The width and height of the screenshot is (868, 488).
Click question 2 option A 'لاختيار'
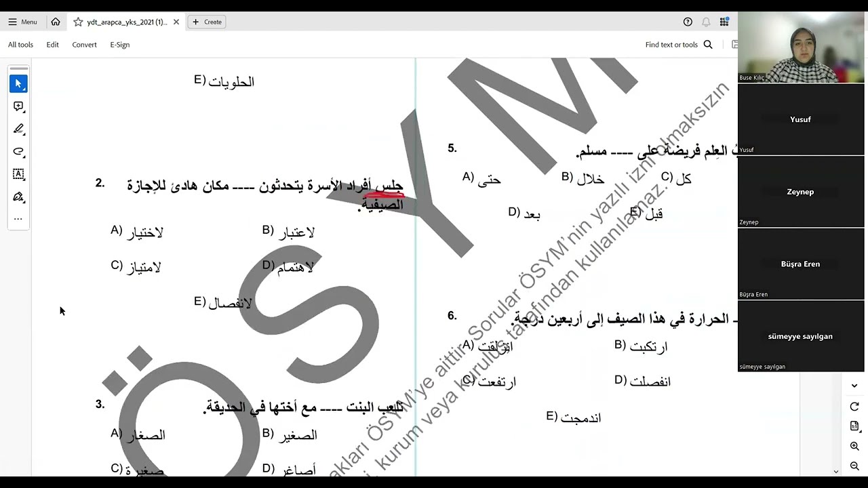(137, 232)
